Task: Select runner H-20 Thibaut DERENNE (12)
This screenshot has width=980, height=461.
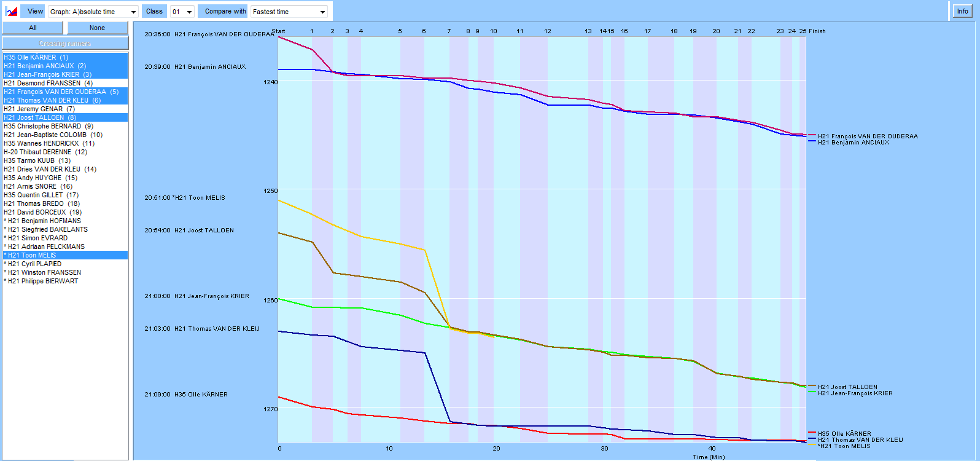Action: coord(65,152)
